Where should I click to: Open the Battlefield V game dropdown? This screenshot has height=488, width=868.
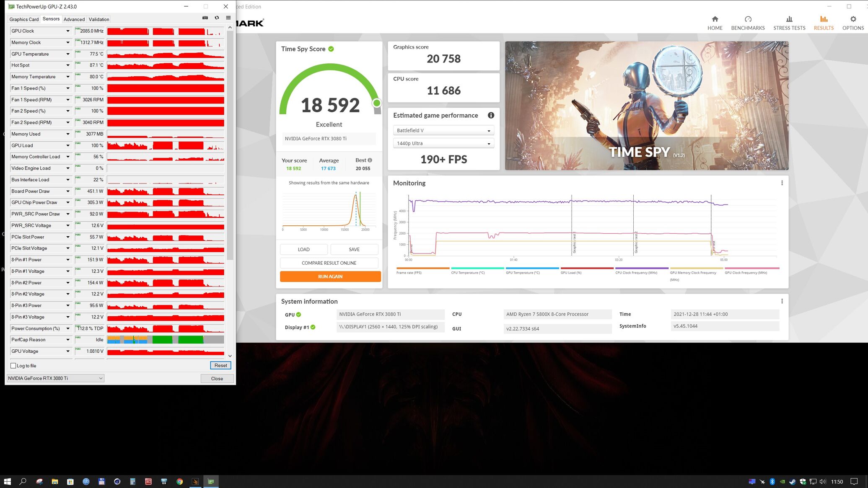443,130
